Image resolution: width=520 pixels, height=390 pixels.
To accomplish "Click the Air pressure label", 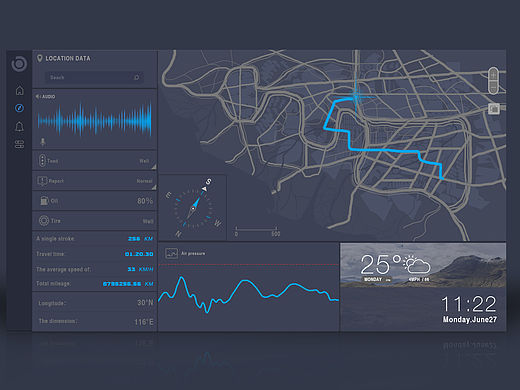I will (193, 254).
